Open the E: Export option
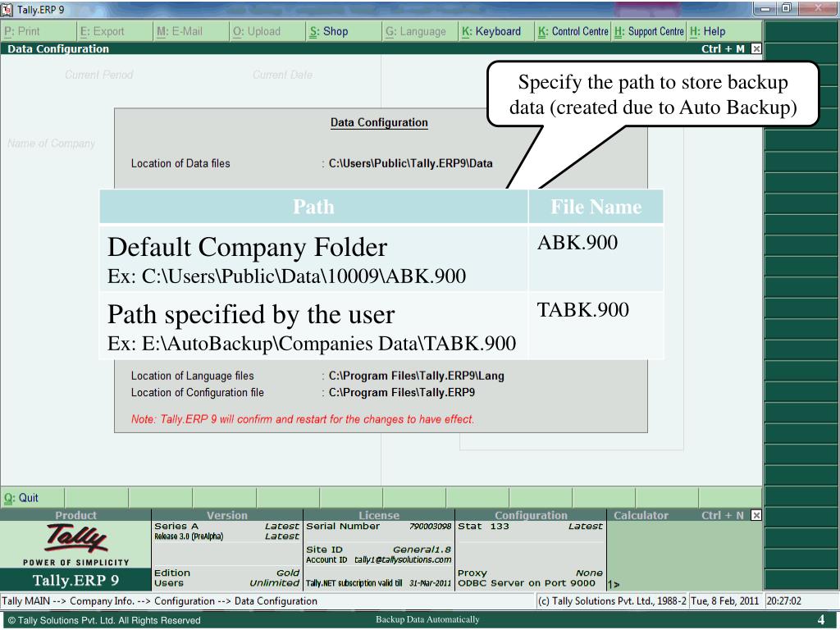 coord(115,32)
